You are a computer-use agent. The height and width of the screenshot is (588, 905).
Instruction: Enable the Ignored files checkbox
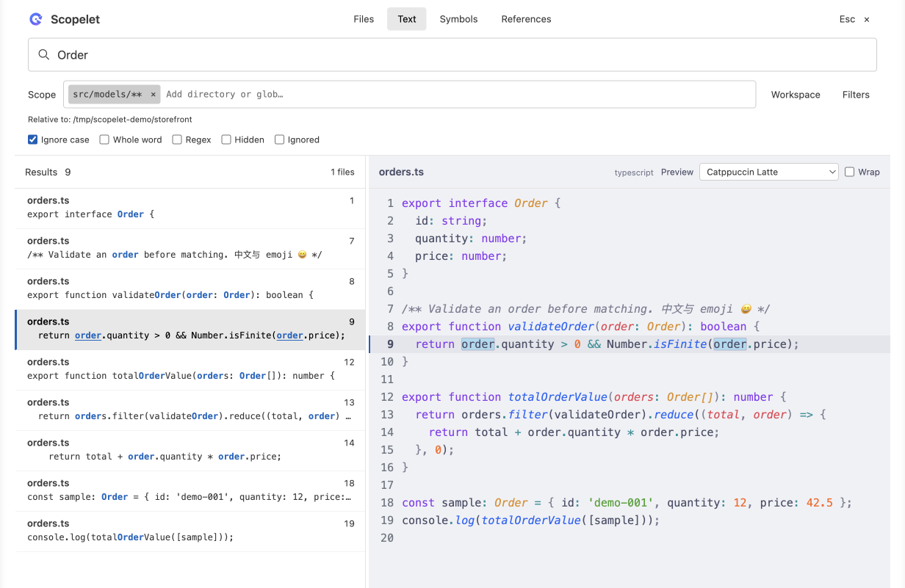pyautogui.click(x=279, y=139)
